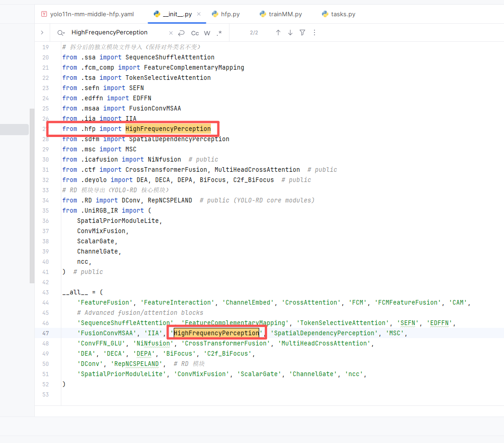Click the left vertical scrollbar thumb
This screenshot has width=504, height=443.
point(32,196)
